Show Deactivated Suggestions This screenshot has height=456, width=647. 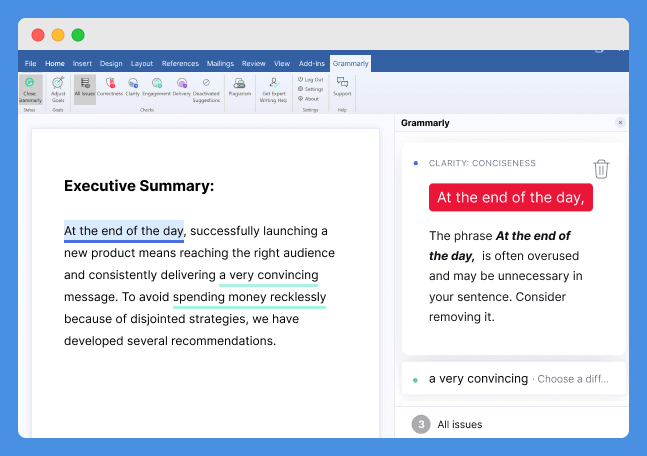(x=206, y=90)
